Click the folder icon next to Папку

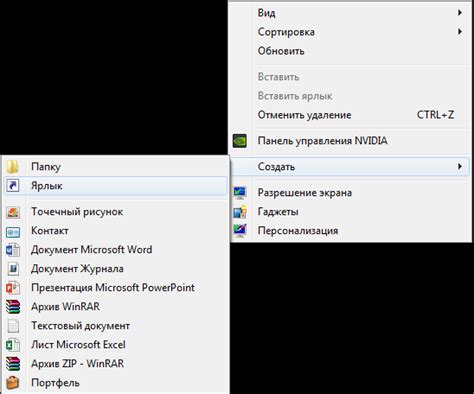13,167
